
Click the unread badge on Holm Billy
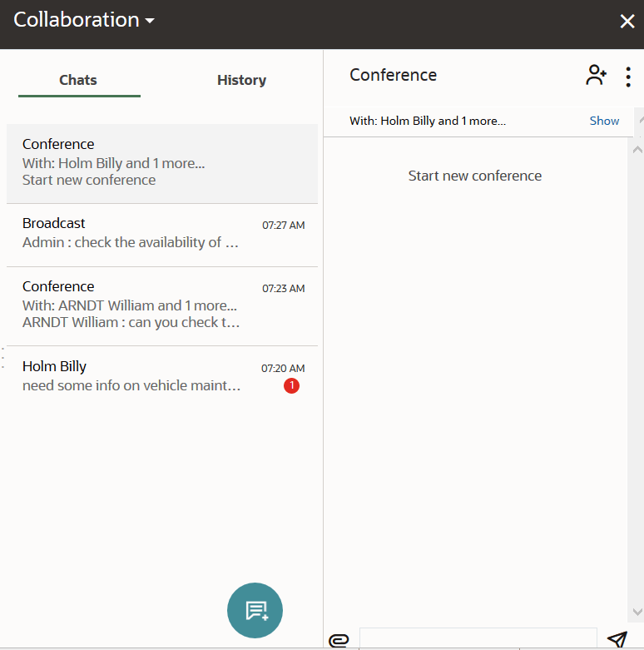[x=292, y=385]
